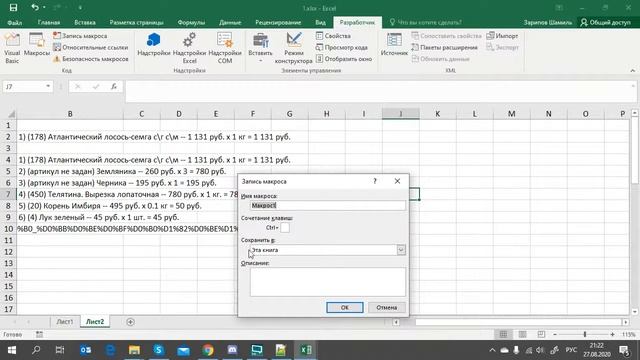
Task: Open the Макросы list button
Action: pyautogui.click(x=37, y=45)
